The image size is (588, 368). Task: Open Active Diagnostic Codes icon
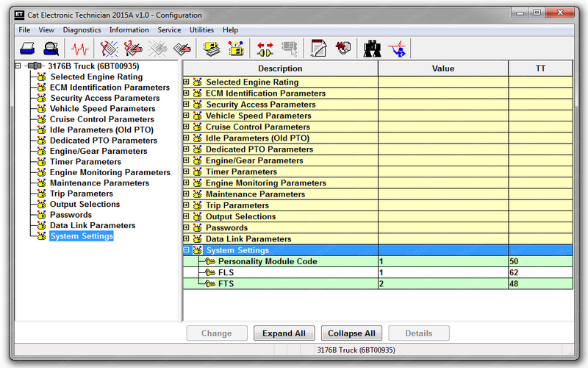[x=109, y=49]
